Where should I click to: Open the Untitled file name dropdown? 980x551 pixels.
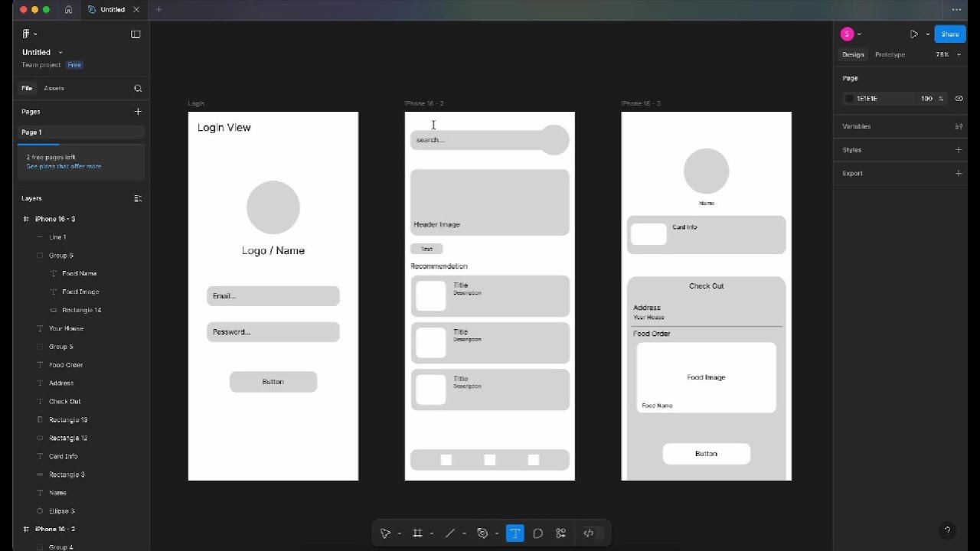click(x=60, y=53)
